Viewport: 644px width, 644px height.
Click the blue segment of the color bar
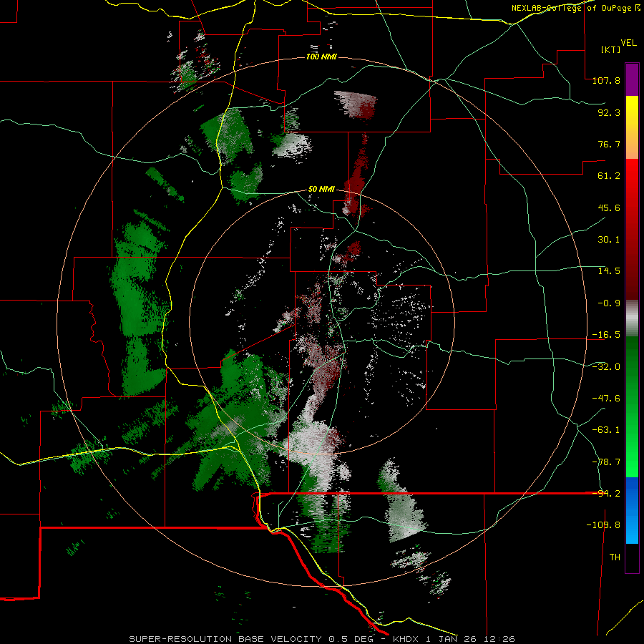point(632,510)
